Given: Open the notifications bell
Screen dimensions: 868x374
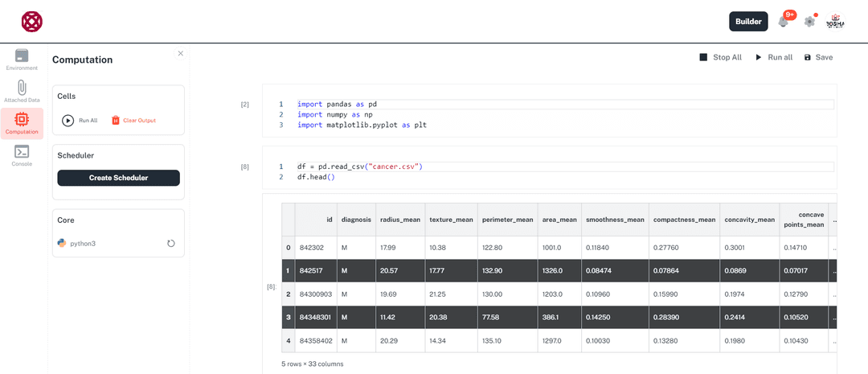Looking at the screenshot, I should click(x=784, y=22).
